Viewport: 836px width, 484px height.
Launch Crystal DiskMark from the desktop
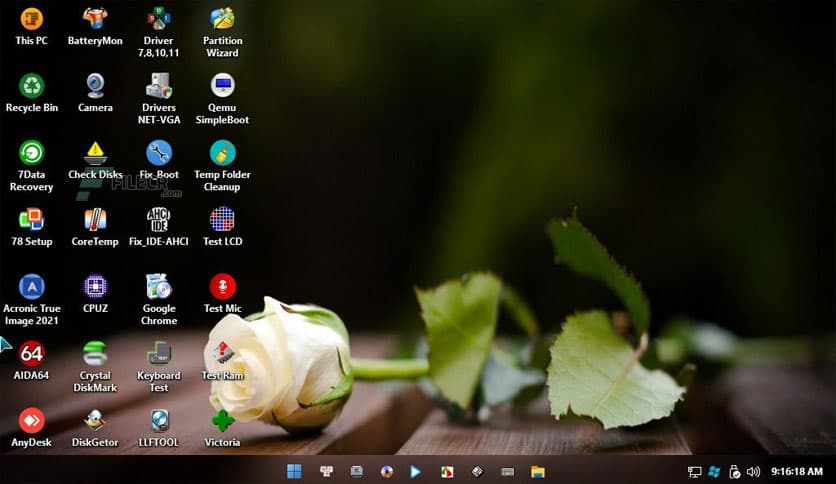[x=95, y=353]
